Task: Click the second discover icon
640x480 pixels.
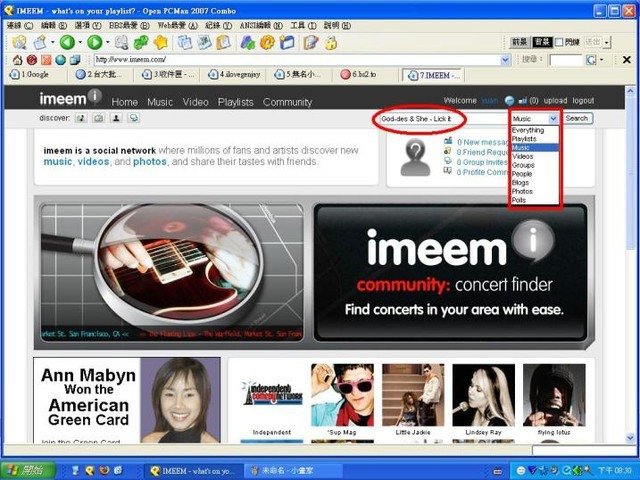Action: (x=98, y=118)
